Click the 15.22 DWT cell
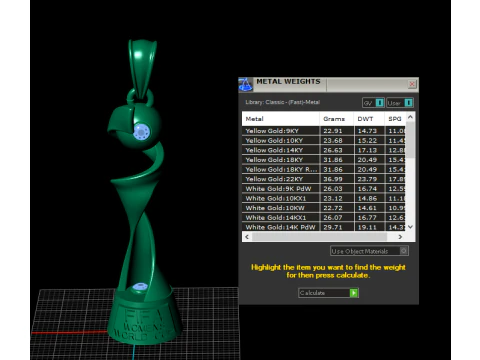The image size is (480, 360). point(369,140)
